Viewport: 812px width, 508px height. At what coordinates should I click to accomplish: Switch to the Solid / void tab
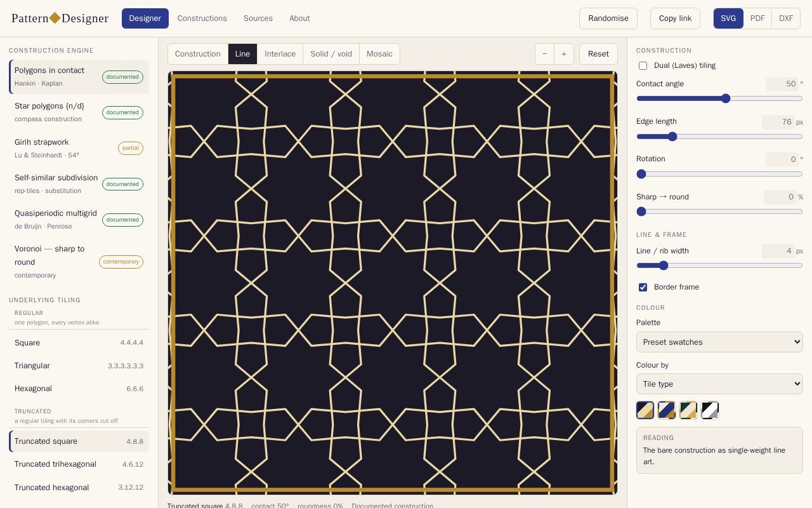[331, 54]
